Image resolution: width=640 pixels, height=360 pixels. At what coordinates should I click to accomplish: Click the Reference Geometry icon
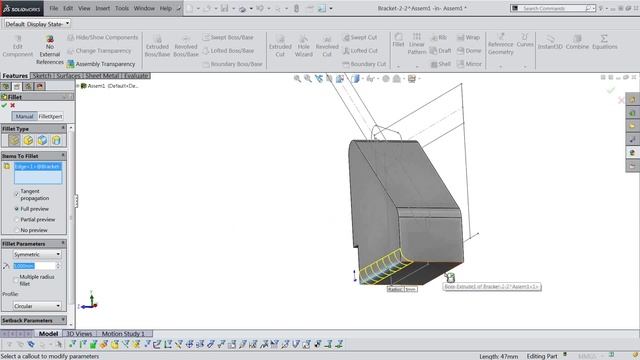[501, 37]
